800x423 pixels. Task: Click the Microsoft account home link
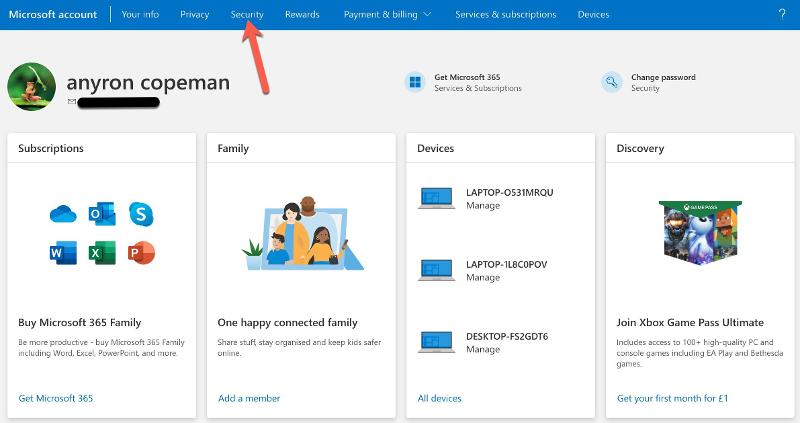click(53, 14)
